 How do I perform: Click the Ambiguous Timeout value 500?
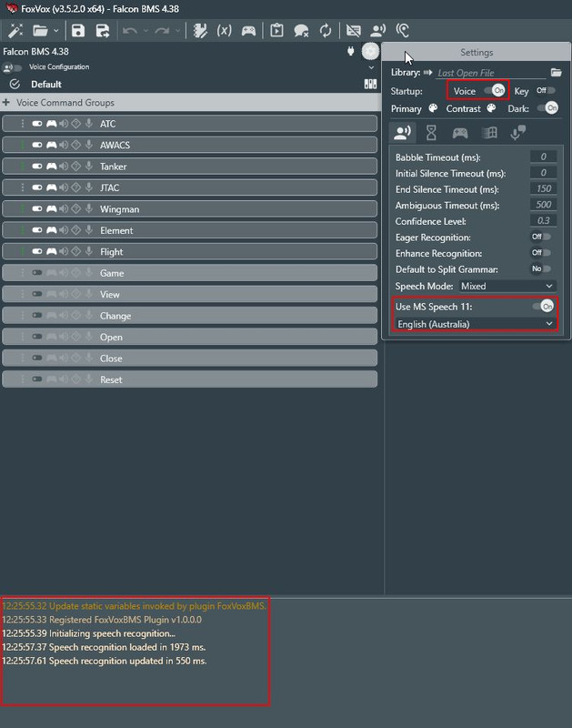point(543,205)
